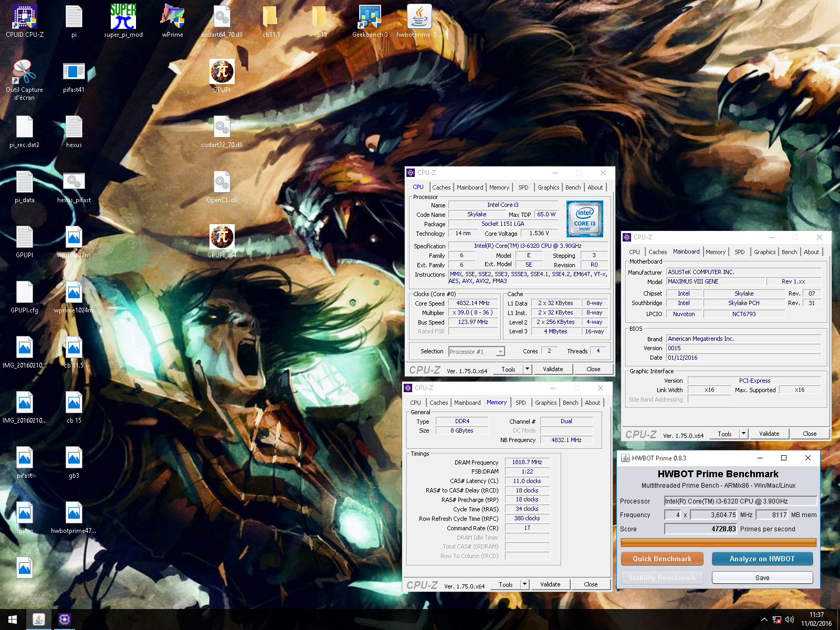The width and height of the screenshot is (840, 630).
Task: Switch to Java app in taskbar
Action: point(39,619)
